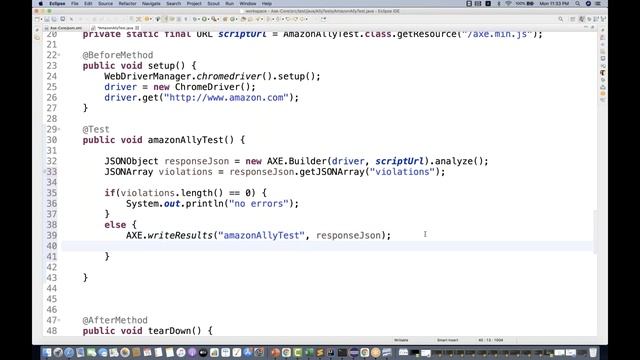Select the AmazonAllyTest.java editor tab
The height and width of the screenshot is (360, 640).
click(x=115, y=28)
